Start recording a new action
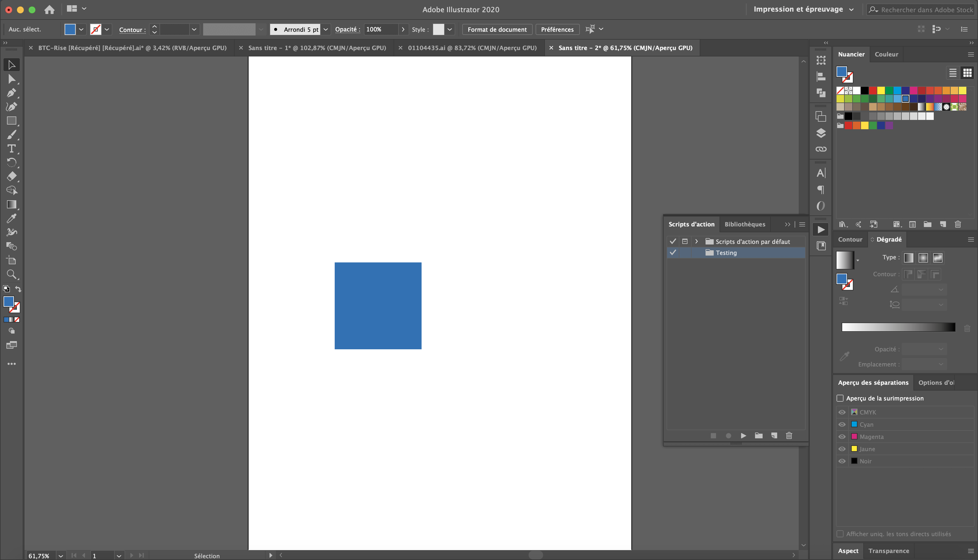 coord(728,436)
